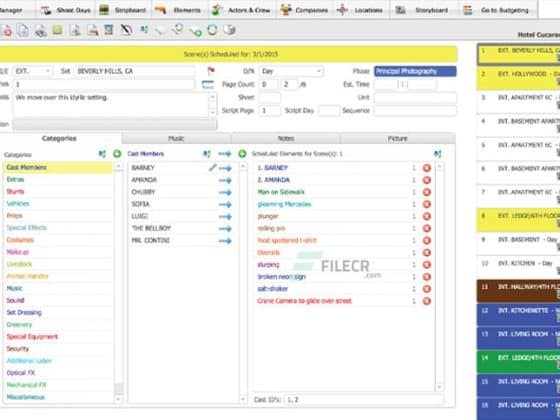Add BARNEY to scene via arrow

225,168
